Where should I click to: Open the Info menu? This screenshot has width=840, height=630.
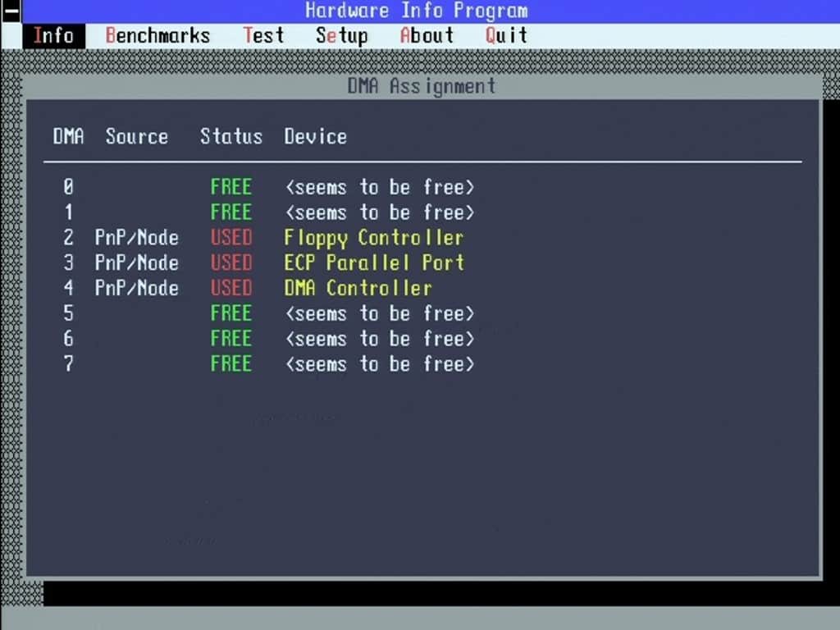click(x=53, y=36)
